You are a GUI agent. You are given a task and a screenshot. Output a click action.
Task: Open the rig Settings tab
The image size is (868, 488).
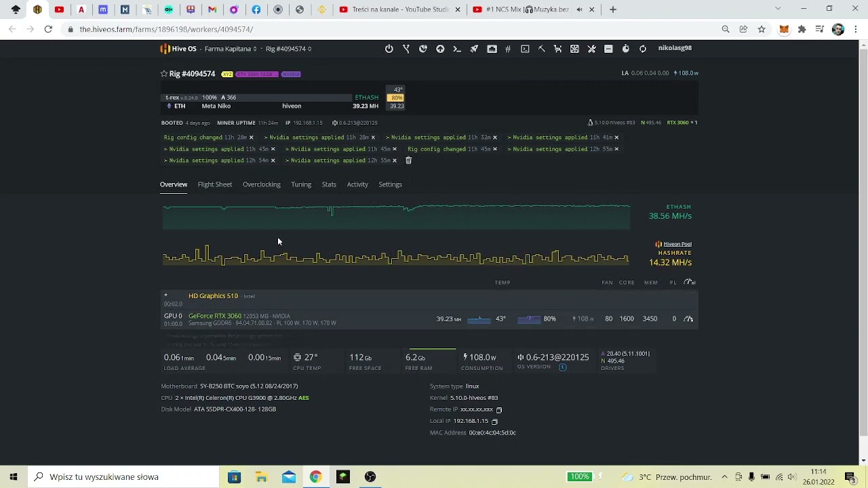point(390,184)
